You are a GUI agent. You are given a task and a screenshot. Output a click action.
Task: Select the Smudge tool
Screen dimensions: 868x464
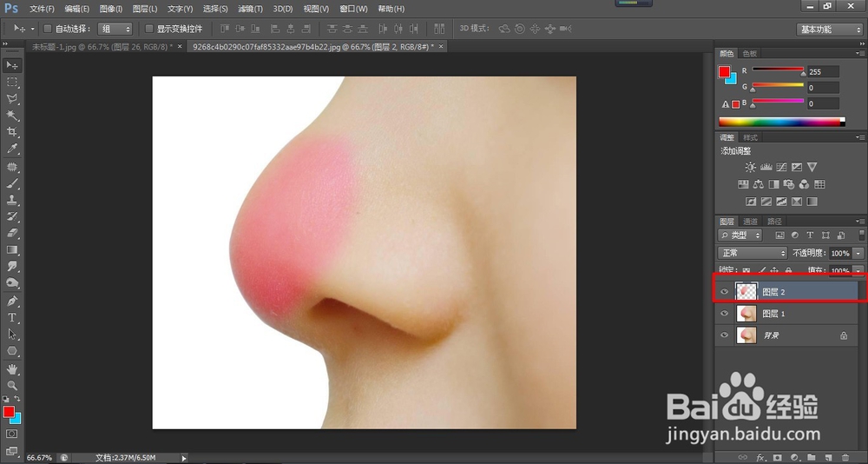[12, 267]
